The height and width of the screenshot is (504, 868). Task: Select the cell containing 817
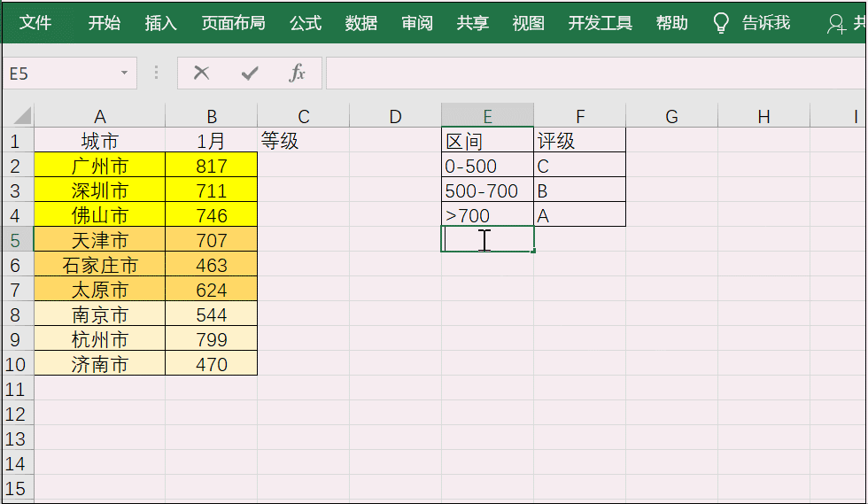pos(212,166)
